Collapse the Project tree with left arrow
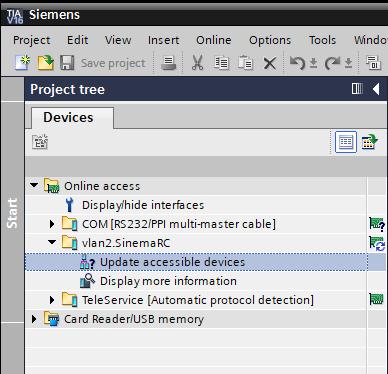The width and height of the screenshot is (388, 374). pyautogui.click(x=376, y=89)
